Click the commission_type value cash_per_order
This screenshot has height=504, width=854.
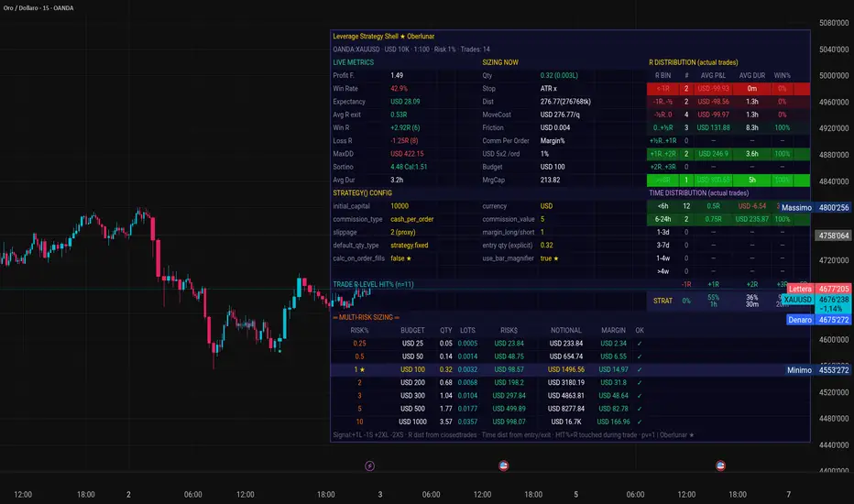[x=411, y=220]
